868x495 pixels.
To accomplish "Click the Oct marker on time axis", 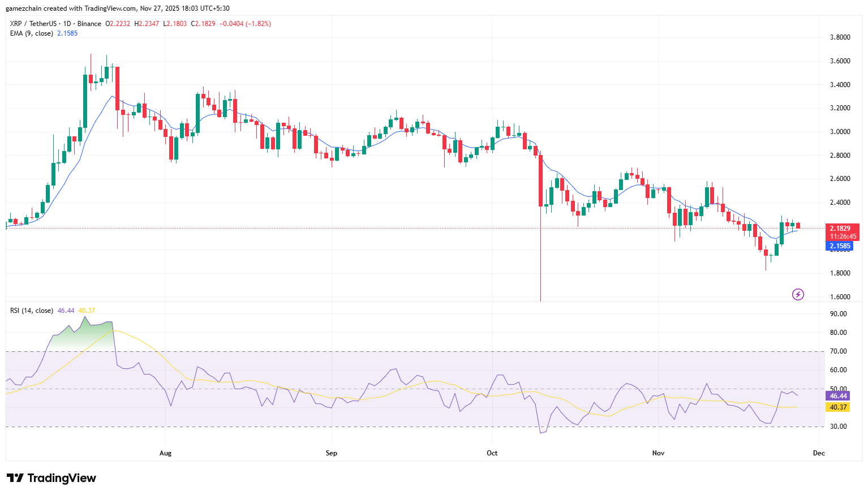I will (492, 453).
